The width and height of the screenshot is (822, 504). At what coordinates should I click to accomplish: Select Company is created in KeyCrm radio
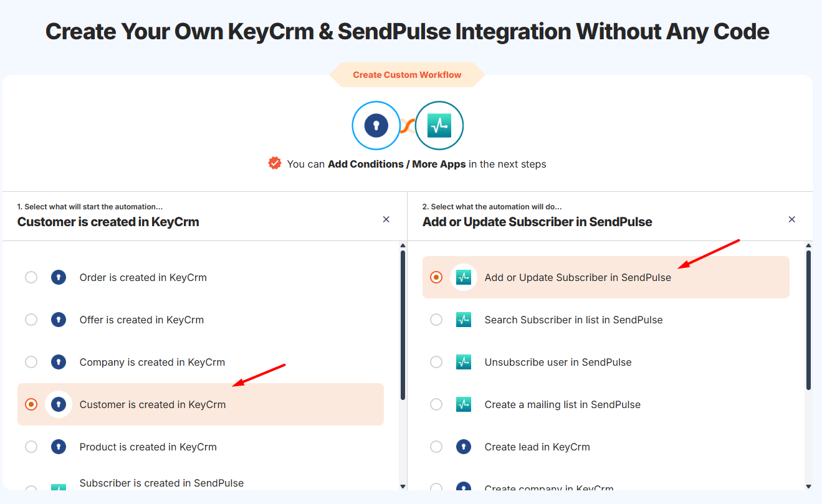31,362
